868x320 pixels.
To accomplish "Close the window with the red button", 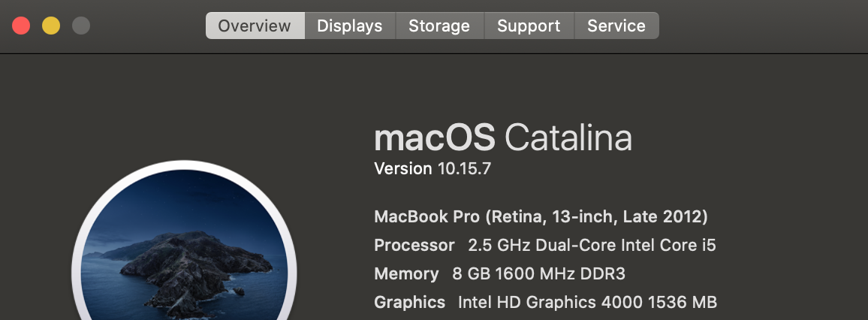I will pyautogui.click(x=21, y=26).
